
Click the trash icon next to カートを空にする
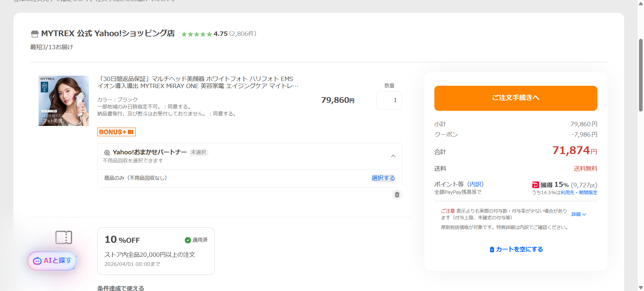[492, 249]
